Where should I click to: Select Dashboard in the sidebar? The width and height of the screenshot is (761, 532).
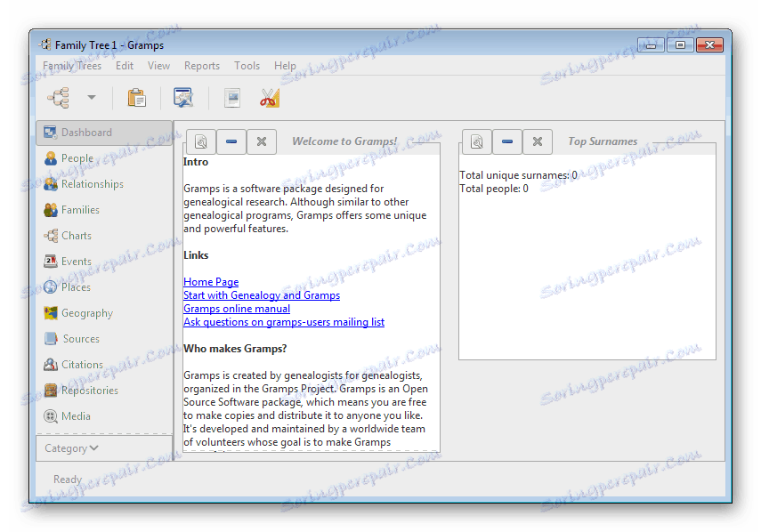[104, 133]
